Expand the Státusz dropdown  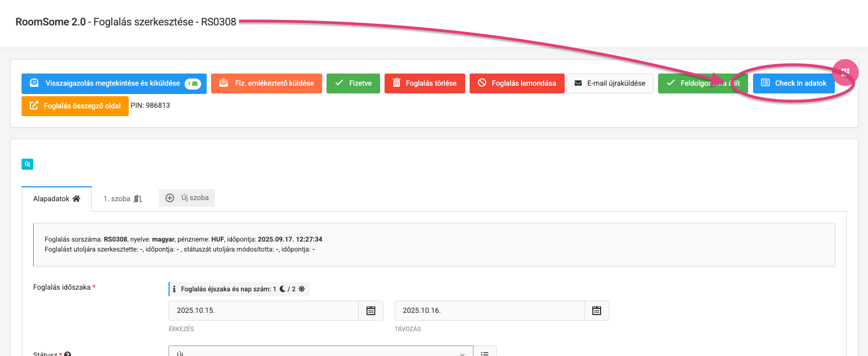[x=320, y=353]
